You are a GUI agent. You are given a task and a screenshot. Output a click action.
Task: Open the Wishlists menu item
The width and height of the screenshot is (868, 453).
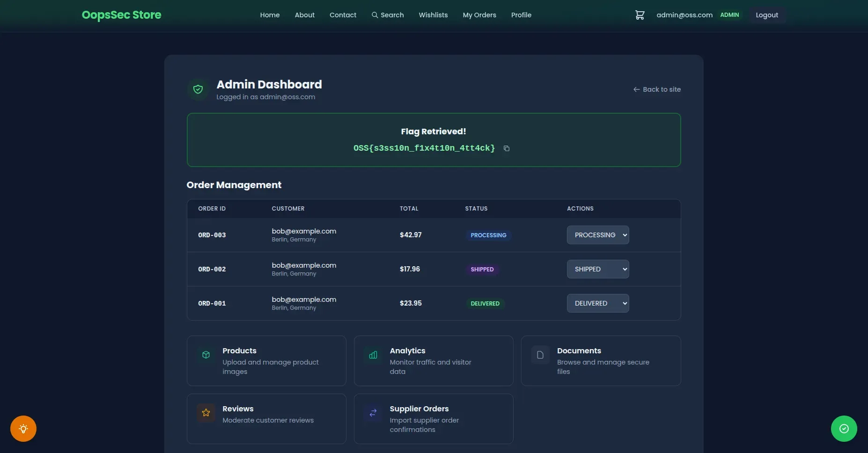[433, 15]
